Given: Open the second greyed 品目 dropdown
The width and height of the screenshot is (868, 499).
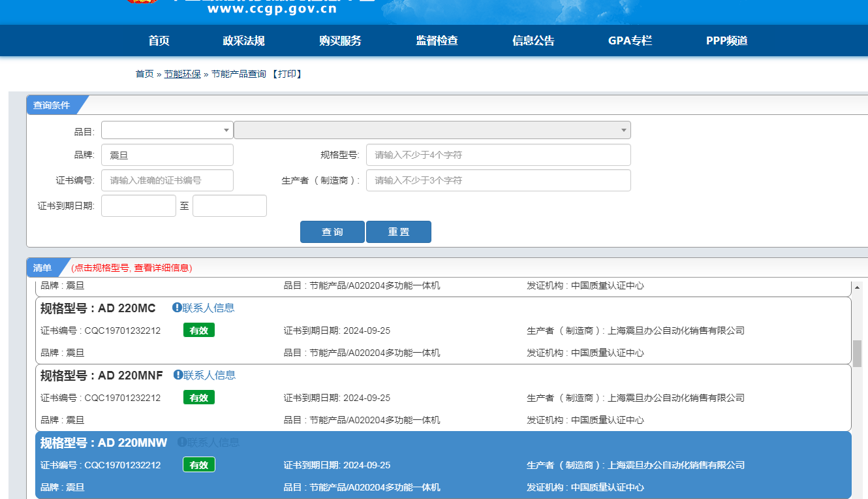Looking at the screenshot, I should [432, 130].
